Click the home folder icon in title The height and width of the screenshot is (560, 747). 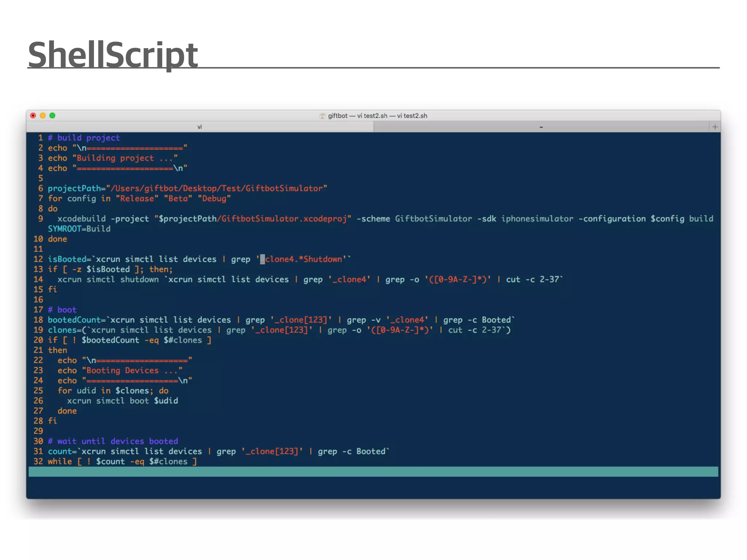pyautogui.click(x=322, y=116)
